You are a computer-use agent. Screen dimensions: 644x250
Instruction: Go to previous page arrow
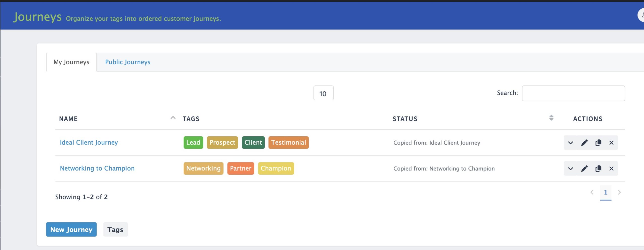pos(592,193)
